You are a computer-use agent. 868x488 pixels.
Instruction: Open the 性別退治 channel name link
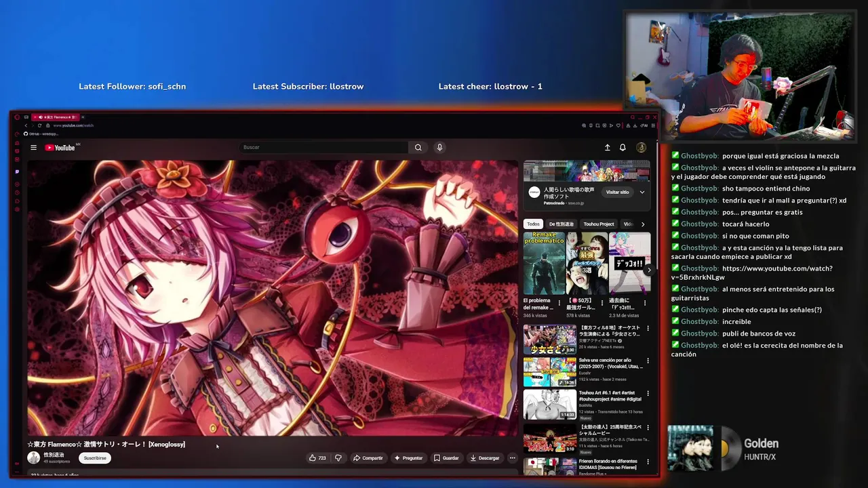[54, 455]
